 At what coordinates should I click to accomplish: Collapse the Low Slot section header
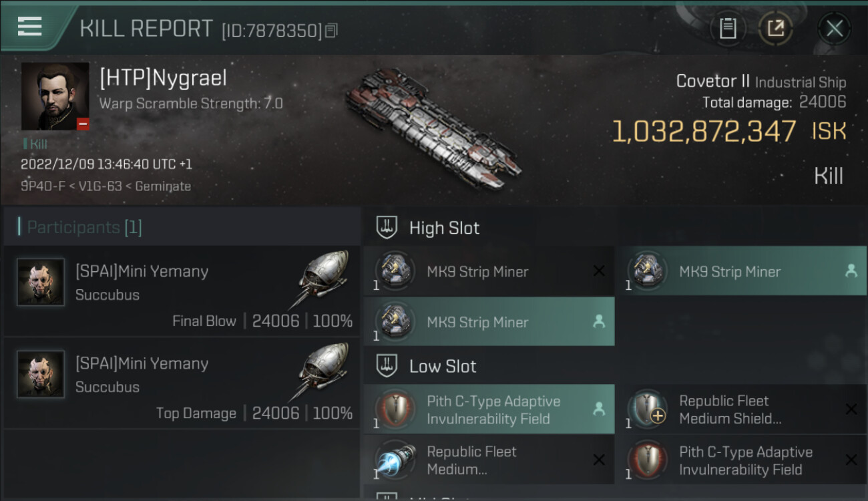[x=443, y=366]
